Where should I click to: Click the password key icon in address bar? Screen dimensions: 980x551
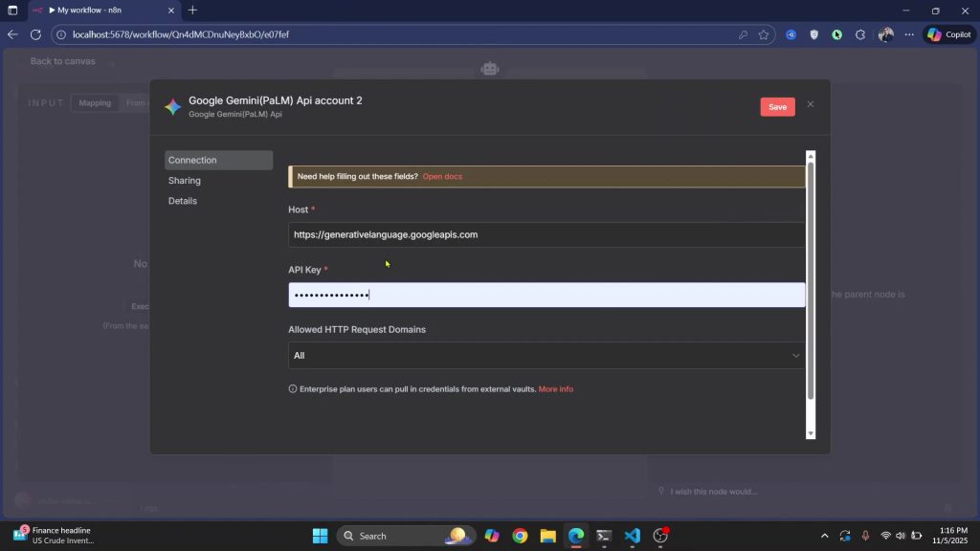743,34
